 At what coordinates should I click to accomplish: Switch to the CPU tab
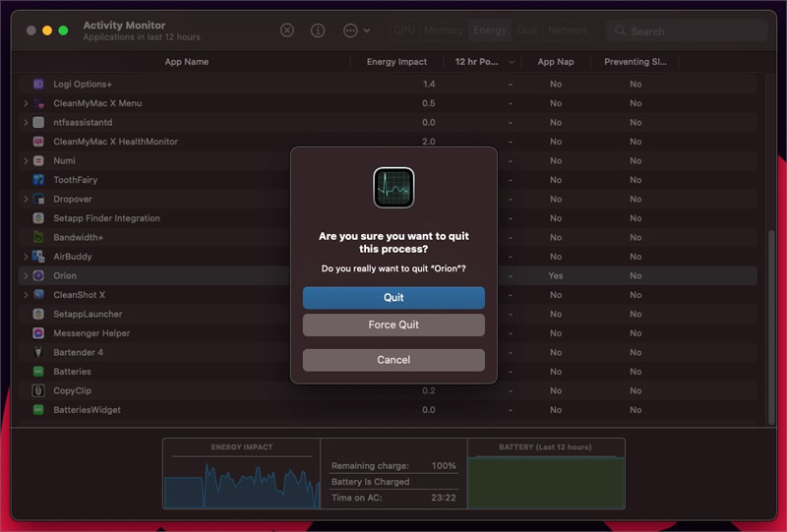coord(404,30)
